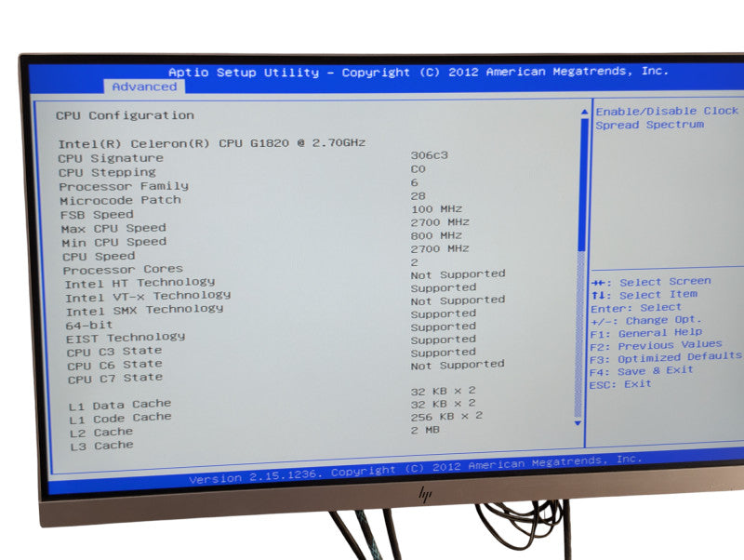744x560 pixels.
Task: Select the L3 Cache row
Action: point(255,437)
